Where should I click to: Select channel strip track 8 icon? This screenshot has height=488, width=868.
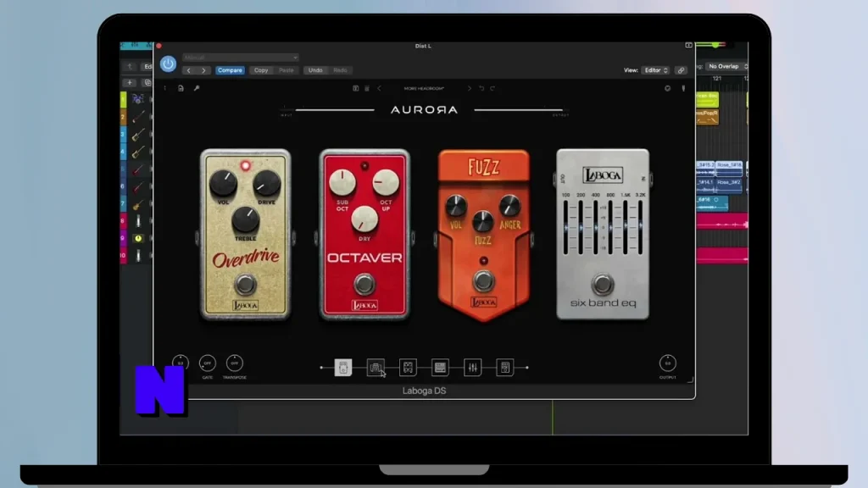tap(138, 221)
